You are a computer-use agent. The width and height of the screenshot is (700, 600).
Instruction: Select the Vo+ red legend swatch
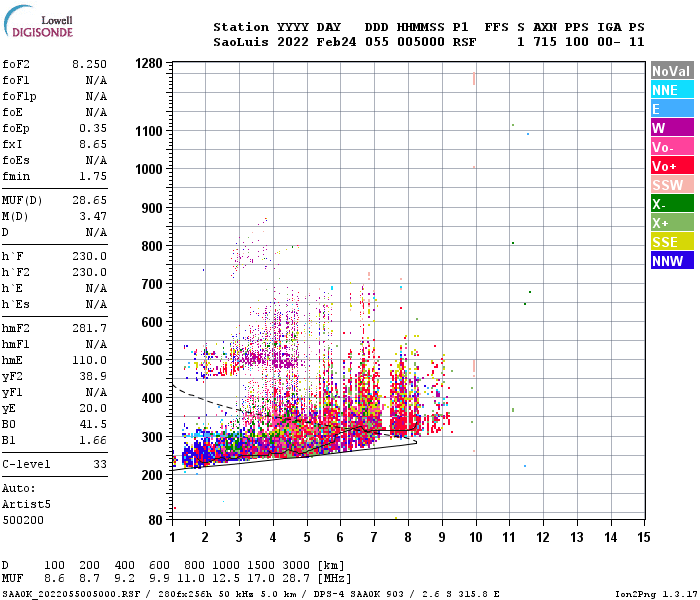tap(672, 166)
